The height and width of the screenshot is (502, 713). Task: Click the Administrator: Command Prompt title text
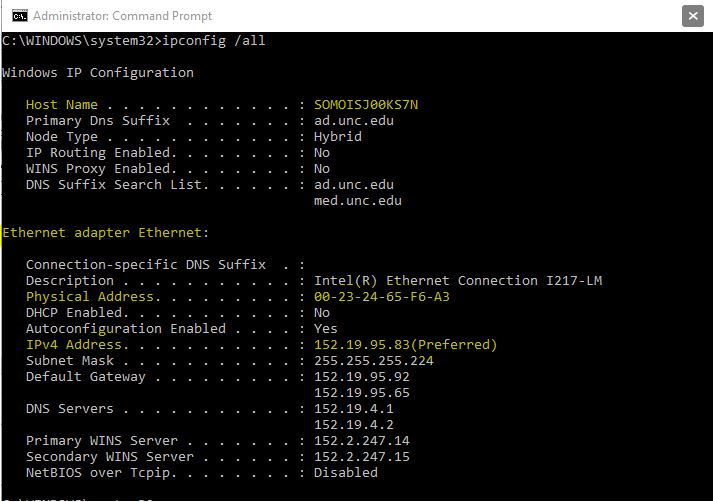click(122, 16)
